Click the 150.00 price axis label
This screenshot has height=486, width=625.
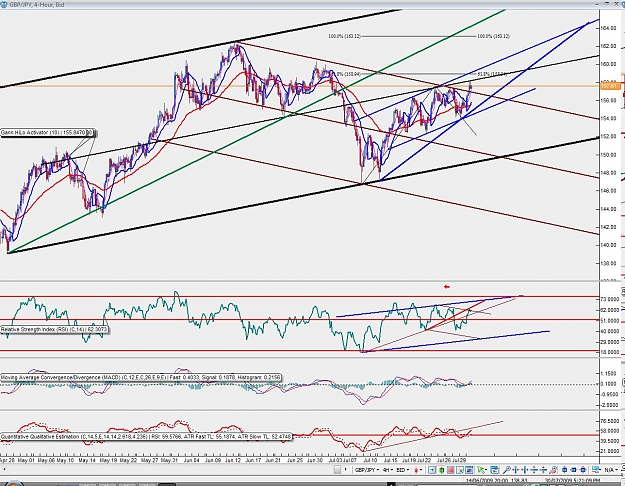tap(608, 155)
